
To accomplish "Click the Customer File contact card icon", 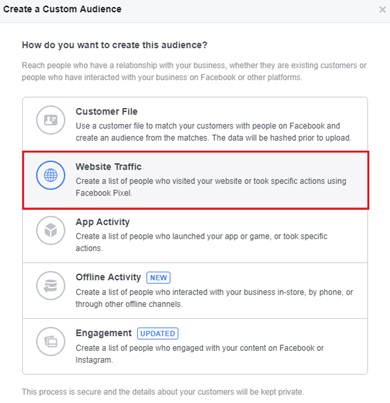I will pos(51,120).
